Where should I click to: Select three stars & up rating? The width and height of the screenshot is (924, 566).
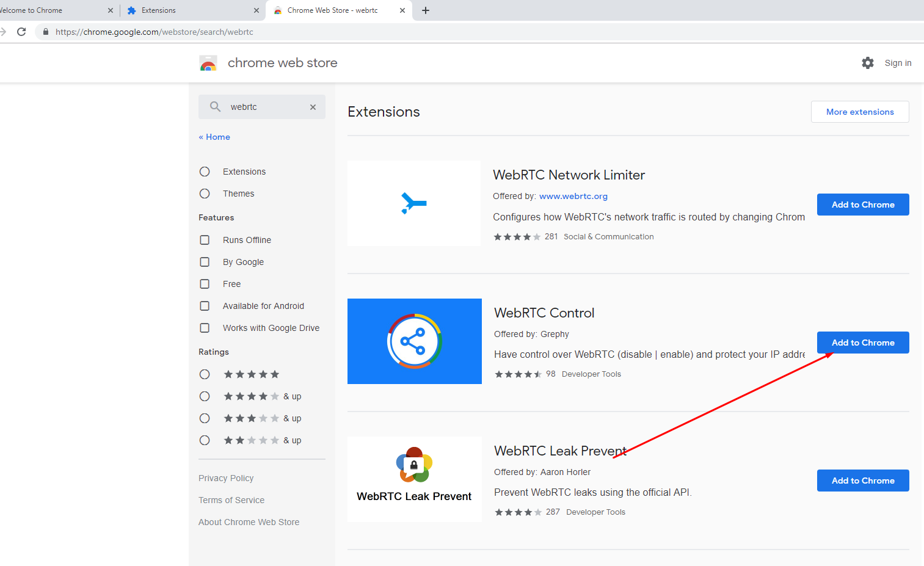[205, 418]
